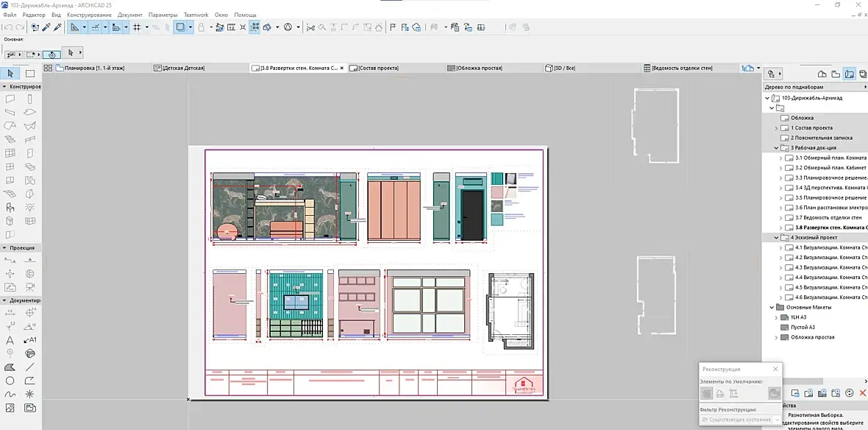This screenshot has height=430, width=868.
Task: Pick the Text tool in toolbox
Action: point(10,340)
